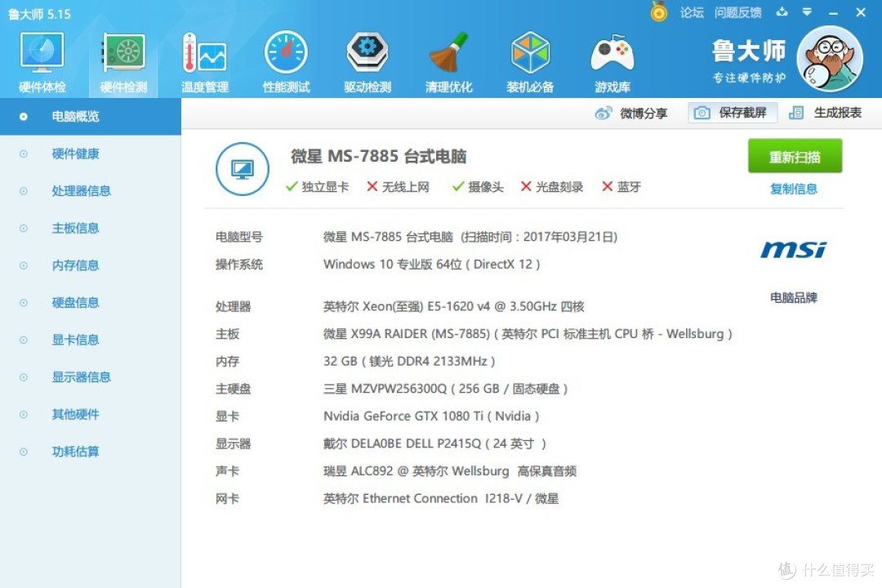The image size is (882, 588).
Task: Launch 性能测试 performance test
Action: click(286, 62)
